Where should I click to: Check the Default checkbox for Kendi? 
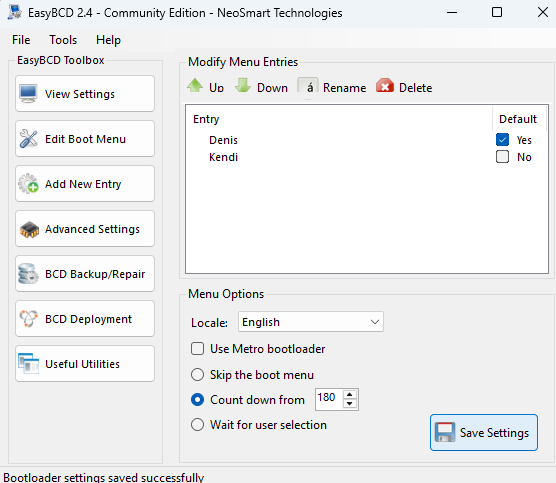point(502,157)
